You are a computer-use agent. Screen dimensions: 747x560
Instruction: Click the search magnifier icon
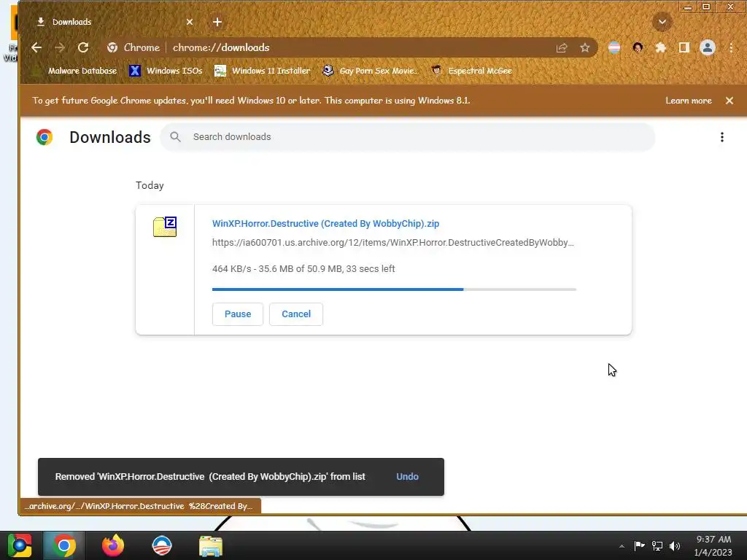click(175, 137)
